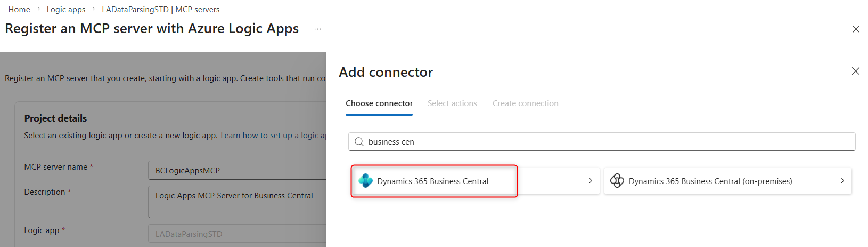Navigate to Home in the breadcrumb

tap(19, 10)
